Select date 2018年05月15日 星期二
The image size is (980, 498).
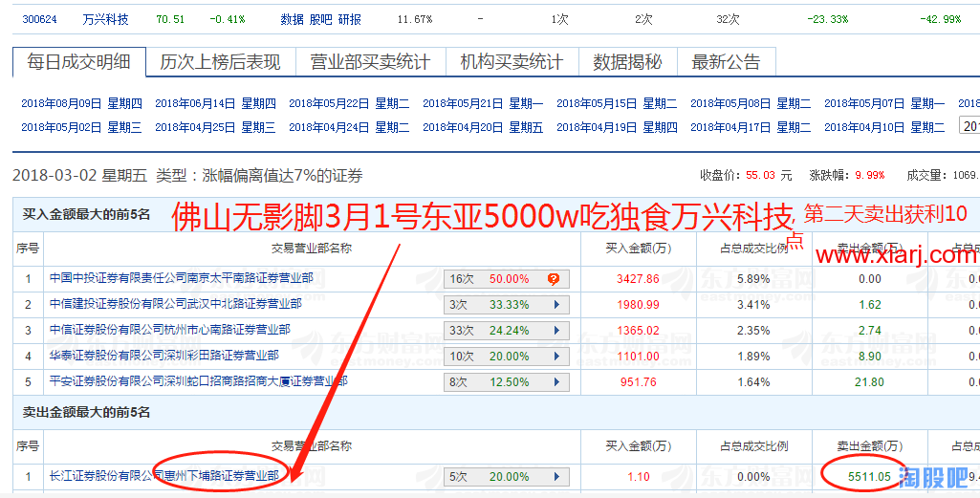click(617, 104)
